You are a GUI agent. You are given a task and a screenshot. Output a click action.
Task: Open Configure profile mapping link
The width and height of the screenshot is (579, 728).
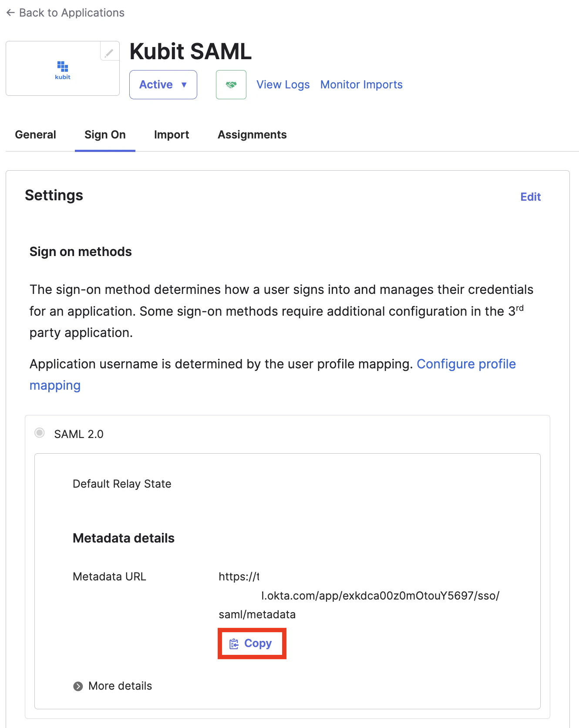tap(466, 364)
